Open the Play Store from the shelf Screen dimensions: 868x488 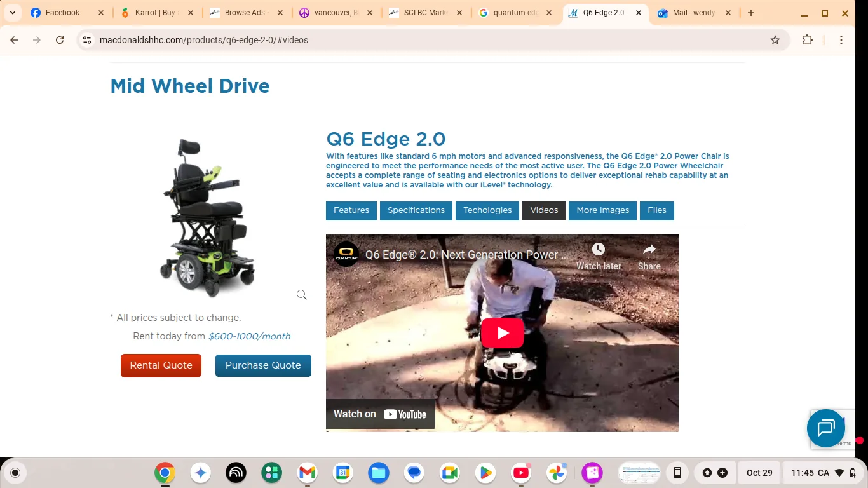click(x=485, y=473)
